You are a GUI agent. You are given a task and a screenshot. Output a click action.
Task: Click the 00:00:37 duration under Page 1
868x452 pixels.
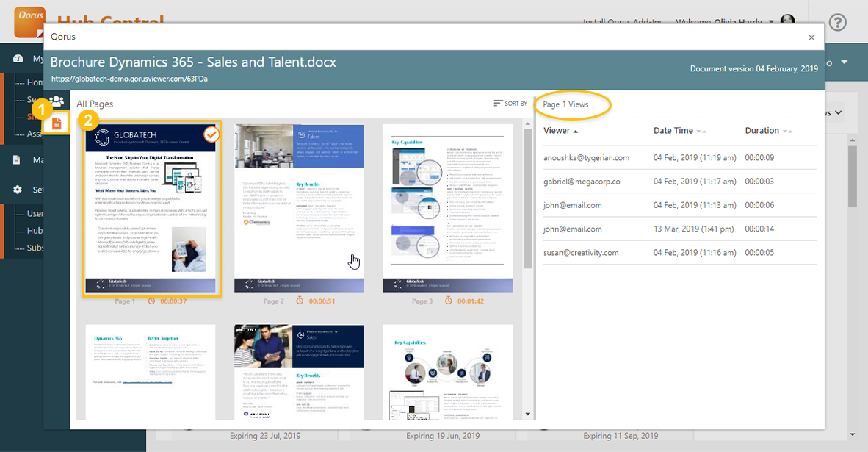click(x=173, y=301)
